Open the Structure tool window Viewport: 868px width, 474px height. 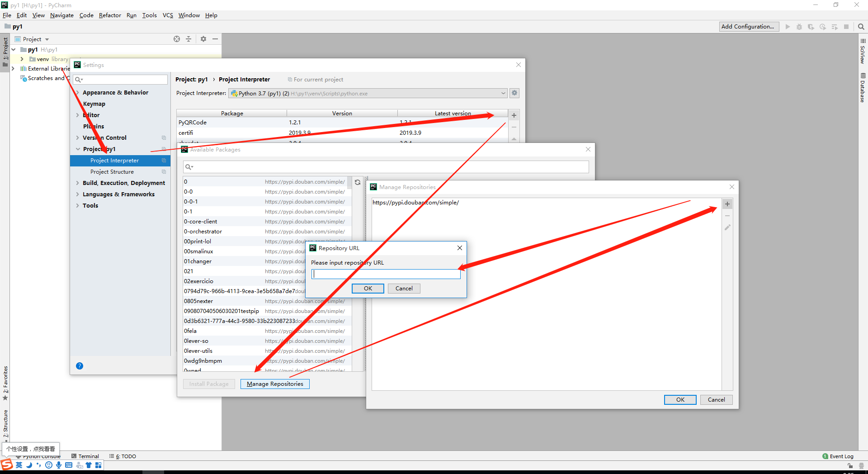5,424
